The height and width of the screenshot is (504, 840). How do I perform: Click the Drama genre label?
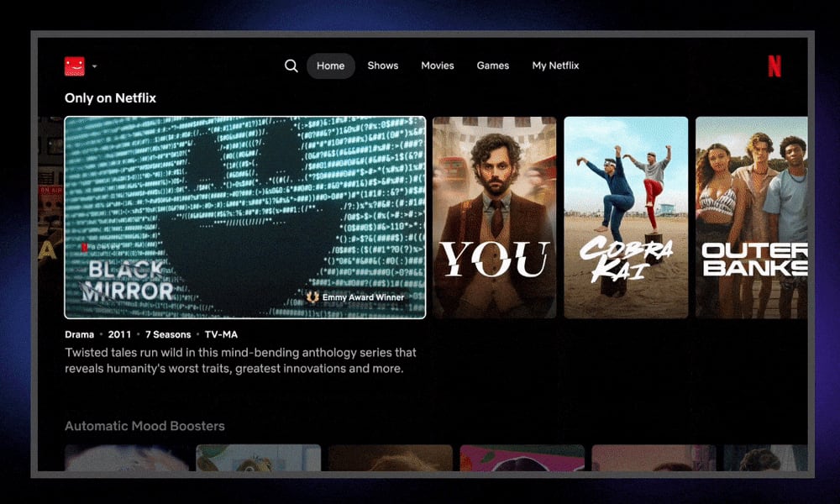[79, 334]
